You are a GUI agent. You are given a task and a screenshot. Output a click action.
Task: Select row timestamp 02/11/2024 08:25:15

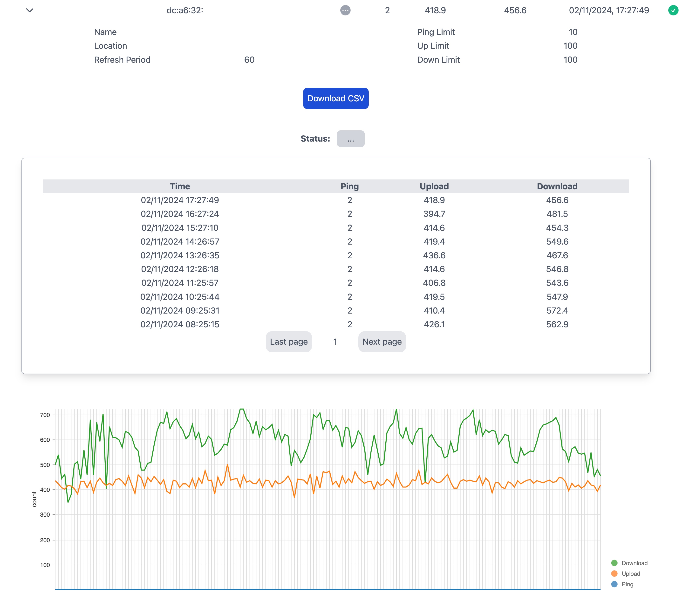click(x=180, y=324)
